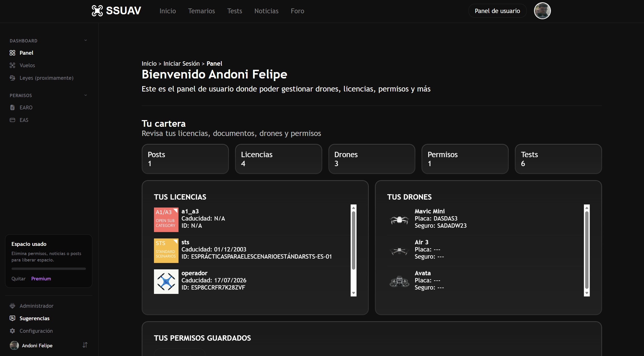
Task: Collapse the PERMISOS section chevron
Action: [x=86, y=95]
